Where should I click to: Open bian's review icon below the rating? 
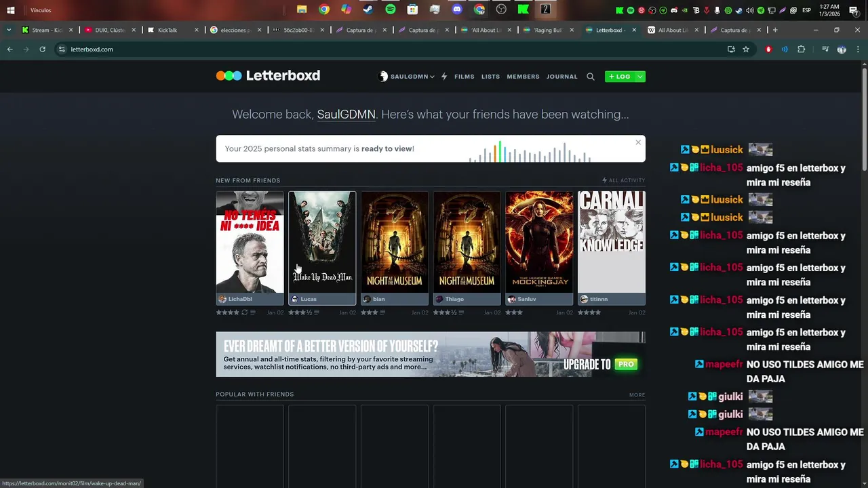[x=382, y=312]
